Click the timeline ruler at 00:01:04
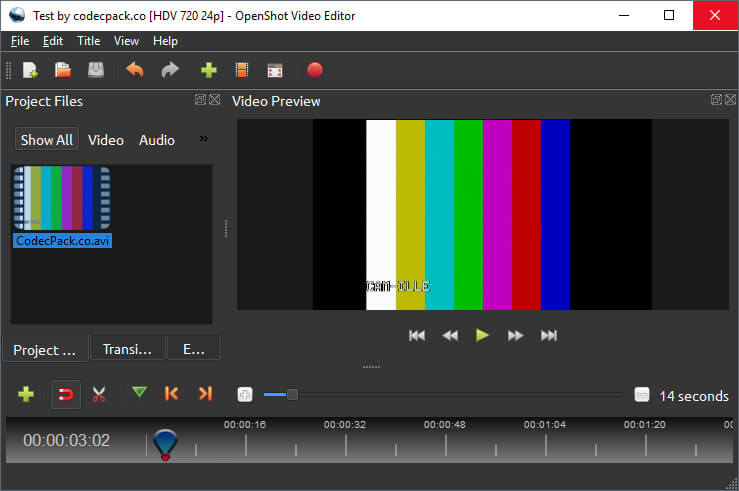This screenshot has height=491, width=739. (x=545, y=425)
